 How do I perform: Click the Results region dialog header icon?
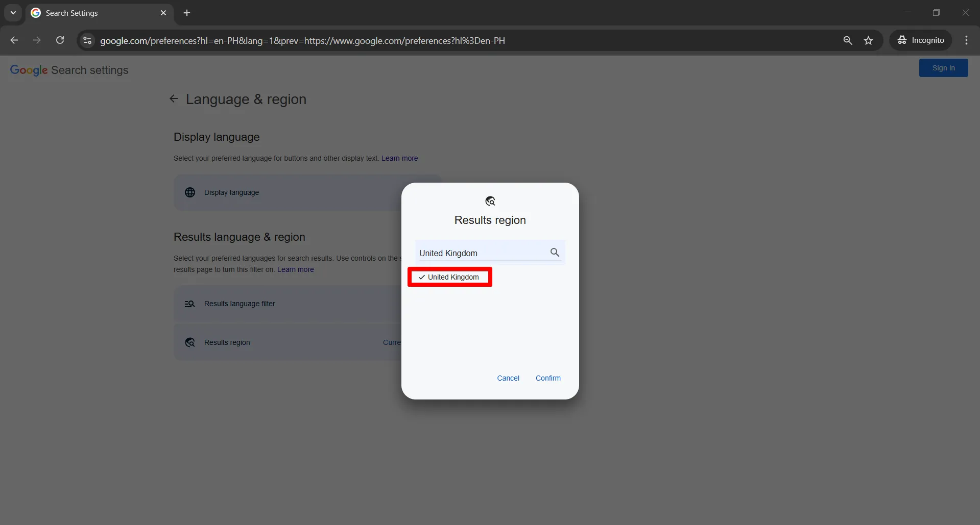pos(490,201)
